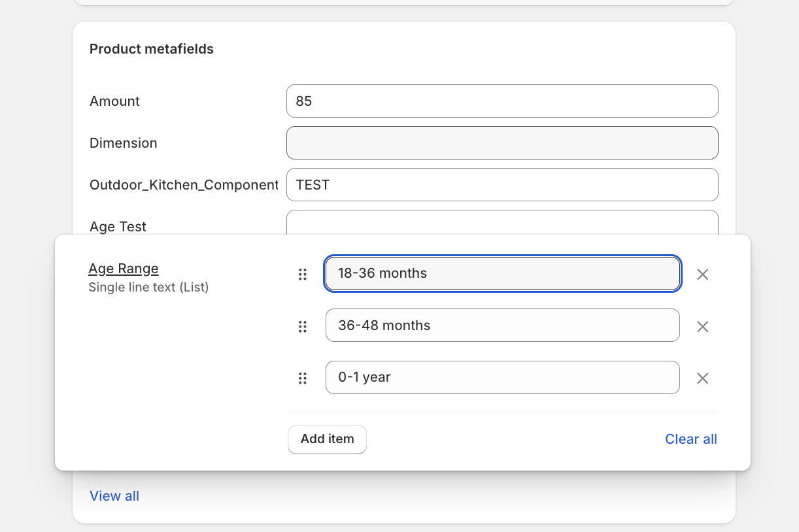Viewport: 799px width, 532px height.
Task: Click the "Product metafields" heading
Action: coord(151,48)
